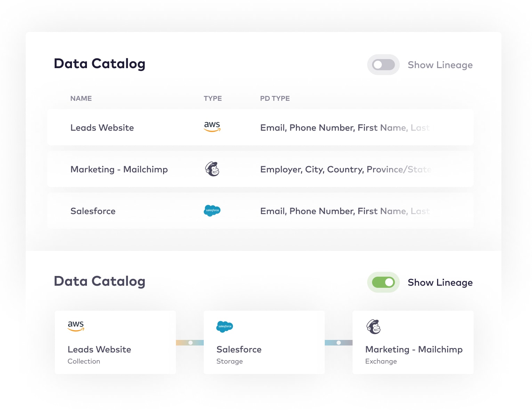Click the AWS icon in Leads Website row

[212, 127]
